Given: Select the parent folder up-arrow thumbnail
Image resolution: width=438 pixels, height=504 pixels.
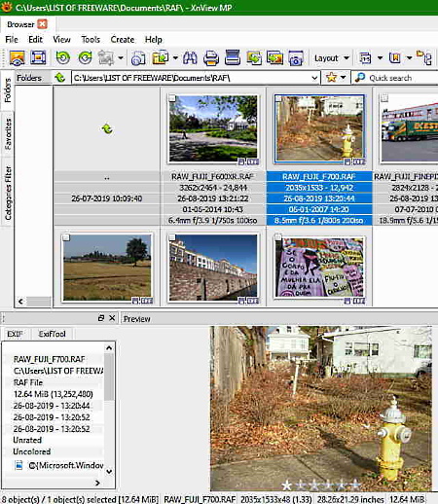Looking at the screenshot, I should pyautogui.click(x=107, y=129).
